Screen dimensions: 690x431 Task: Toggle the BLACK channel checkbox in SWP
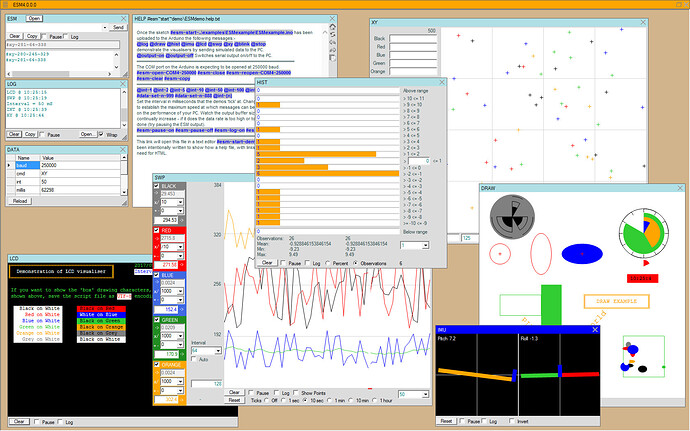157,186
